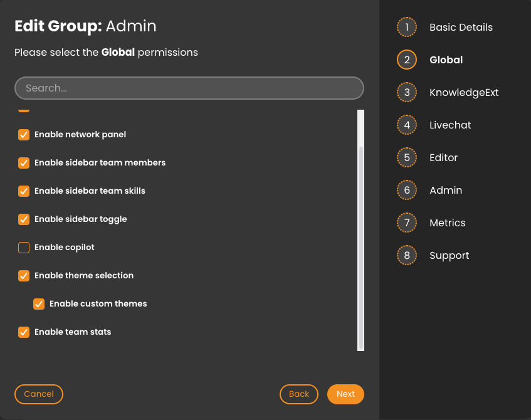Click the permissions list scrollbar
The width and height of the screenshot is (531, 420).
click(360, 248)
